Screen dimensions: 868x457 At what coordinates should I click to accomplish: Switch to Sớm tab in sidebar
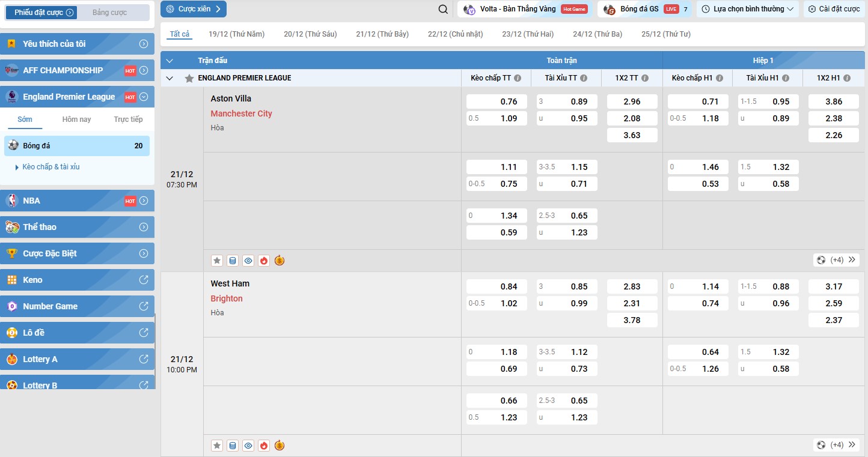click(25, 119)
